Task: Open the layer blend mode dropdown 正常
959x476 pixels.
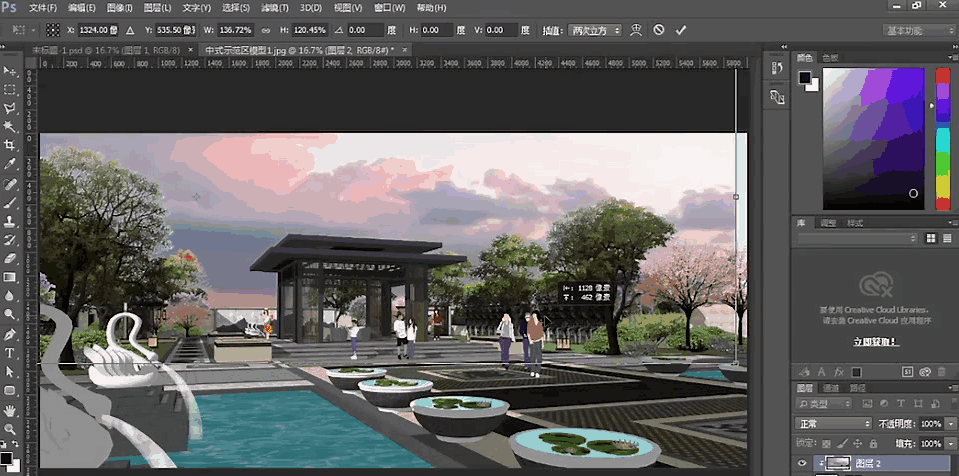Action: point(835,423)
